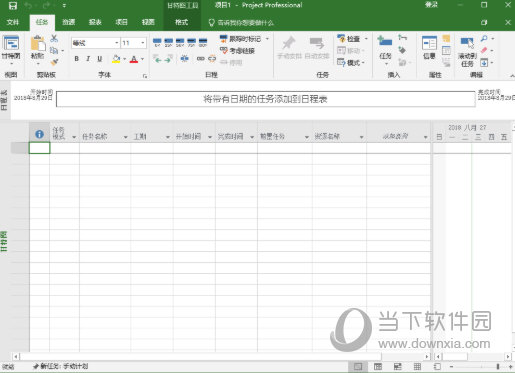515x373 pixels.
Task: Mark task 75% complete icon
Action: pyautogui.click(x=191, y=42)
